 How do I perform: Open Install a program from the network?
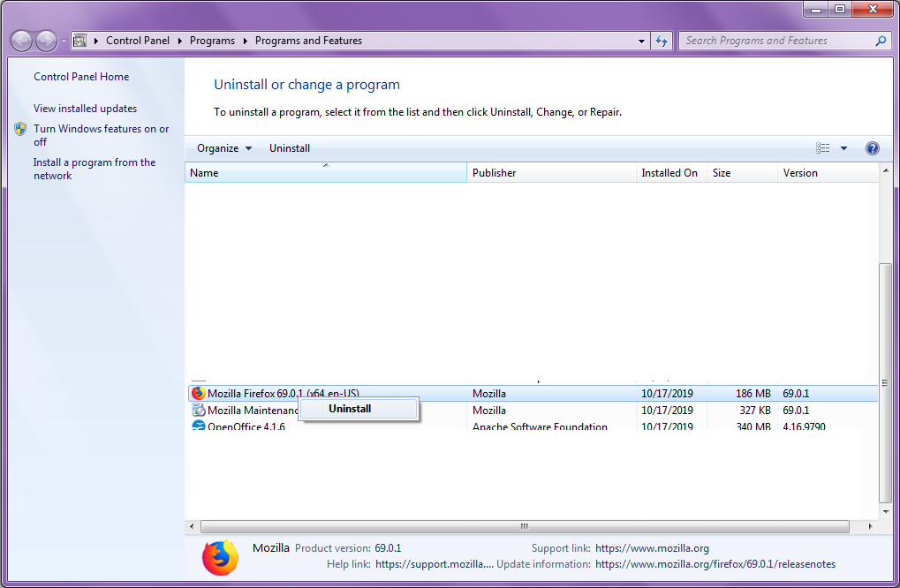click(95, 170)
